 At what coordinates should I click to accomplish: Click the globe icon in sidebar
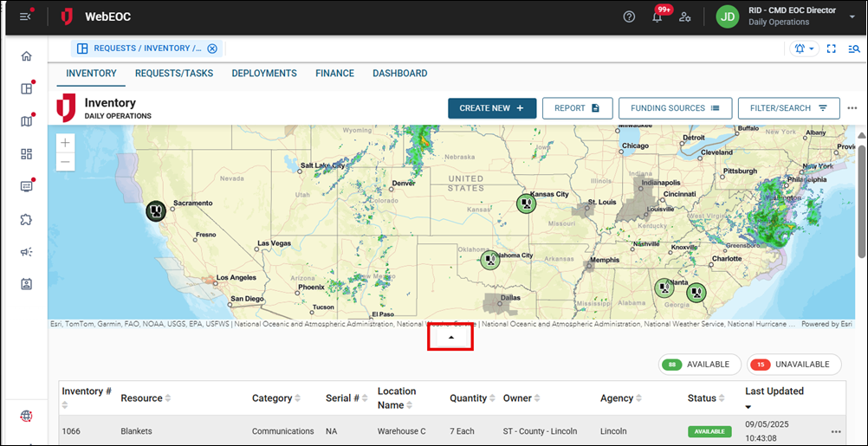pos(26,416)
